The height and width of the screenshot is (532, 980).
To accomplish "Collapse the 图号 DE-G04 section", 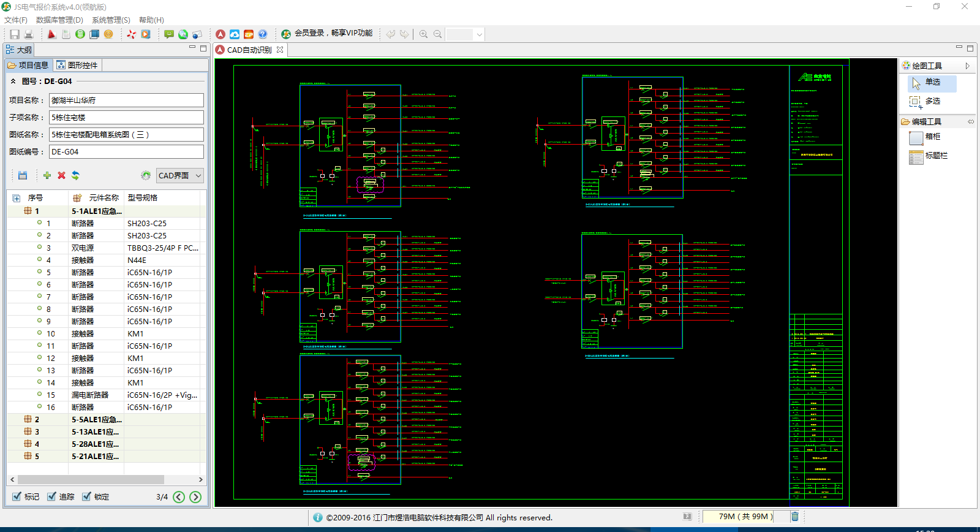I will tap(13, 81).
